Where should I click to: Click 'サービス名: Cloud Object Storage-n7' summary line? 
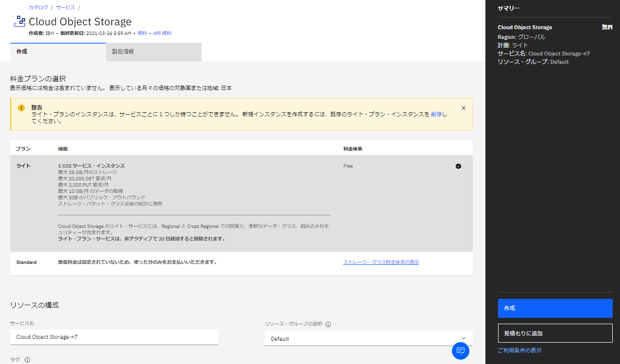tap(544, 53)
